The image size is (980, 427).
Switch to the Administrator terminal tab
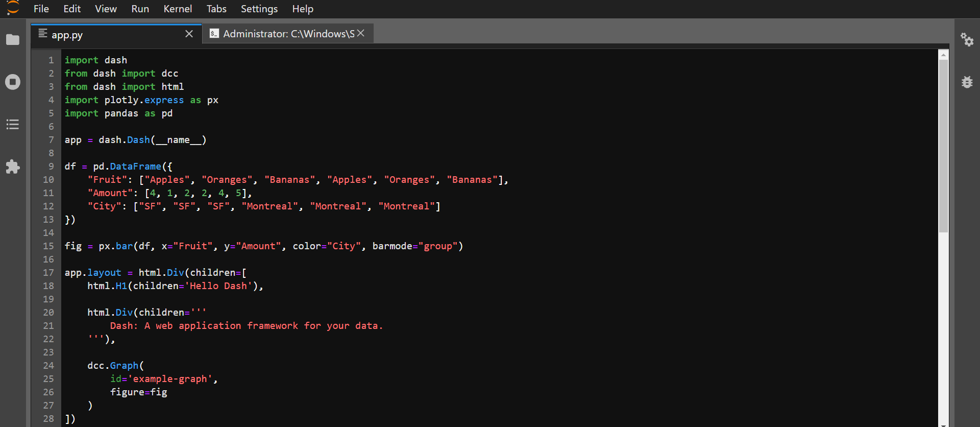pos(289,34)
